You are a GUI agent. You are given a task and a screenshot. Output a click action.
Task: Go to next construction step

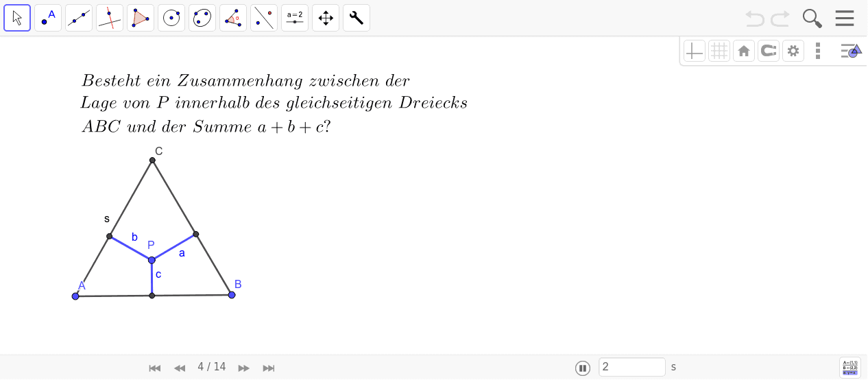click(x=243, y=368)
